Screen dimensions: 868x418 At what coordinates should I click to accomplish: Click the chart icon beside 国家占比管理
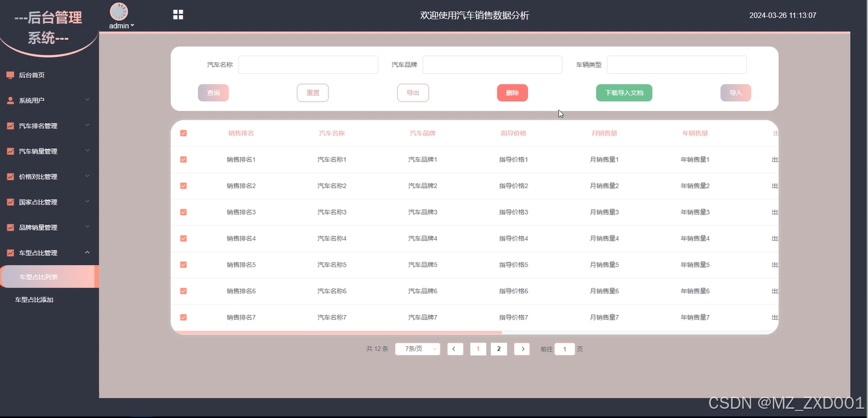[10, 202]
